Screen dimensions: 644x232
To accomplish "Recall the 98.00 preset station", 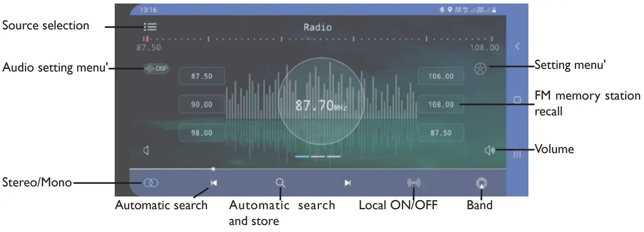I will (x=202, y=132).
